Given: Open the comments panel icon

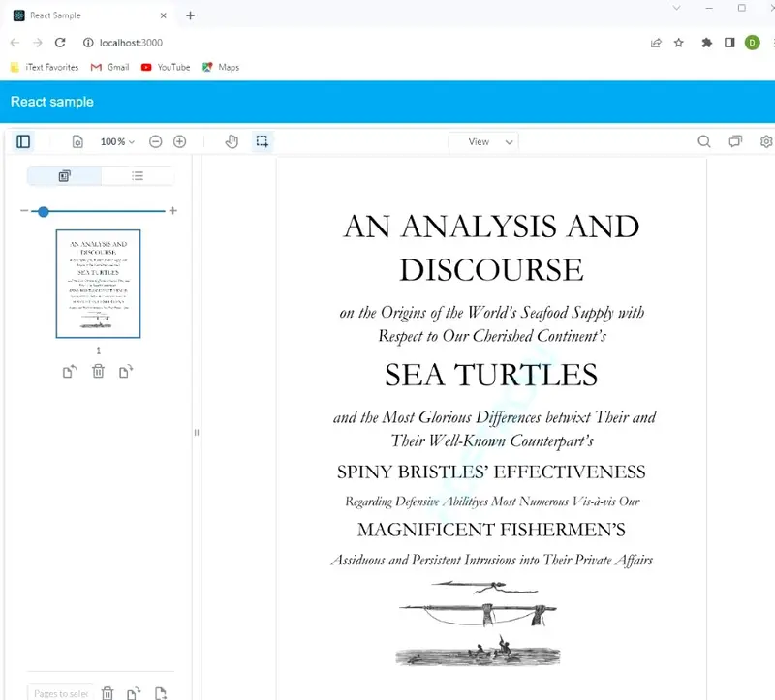Looking at the screenshot, I should (735, 141).
